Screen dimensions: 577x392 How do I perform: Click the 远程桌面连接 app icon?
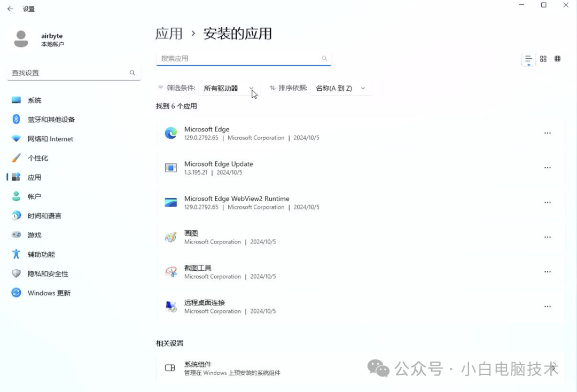click(171, 307)
